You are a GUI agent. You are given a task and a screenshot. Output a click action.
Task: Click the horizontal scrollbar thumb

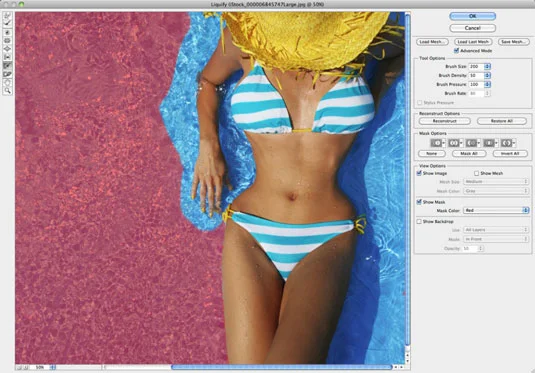[281, 367]
